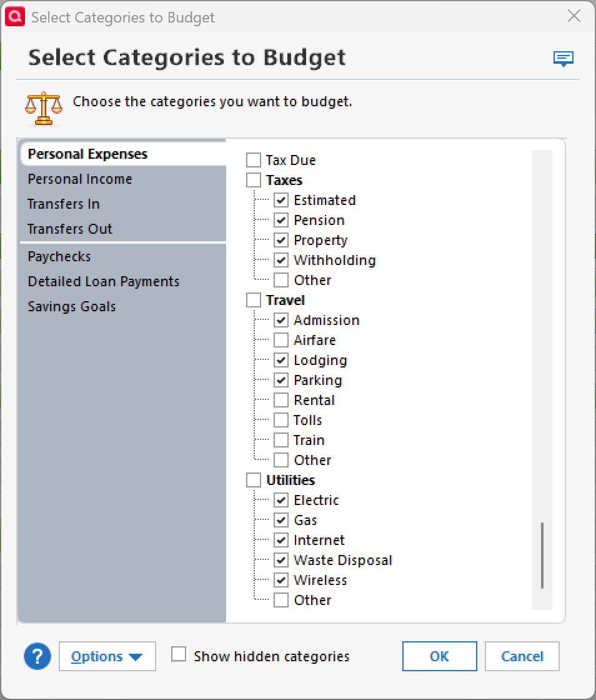This screenshot has width=596, height=700.
Task: Enable Show hidden categories checkbox
Action: tap(179, 655)
